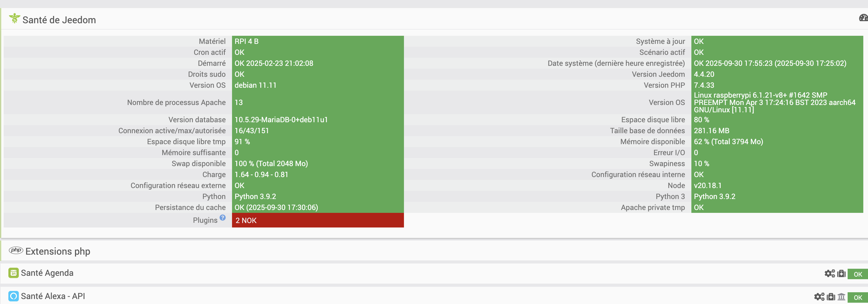Click Alexa - API daemon building icon
Image resolution: width=868 pixels, height=304 pixels.
point(841,297)
